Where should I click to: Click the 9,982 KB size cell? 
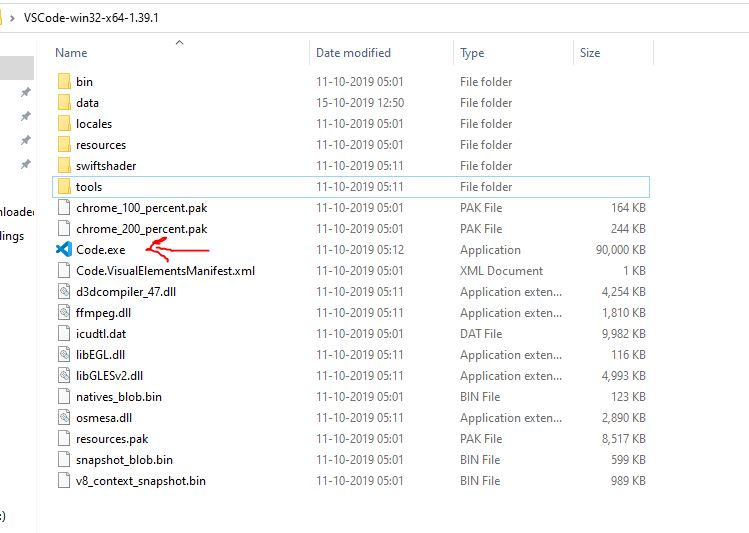623,334
